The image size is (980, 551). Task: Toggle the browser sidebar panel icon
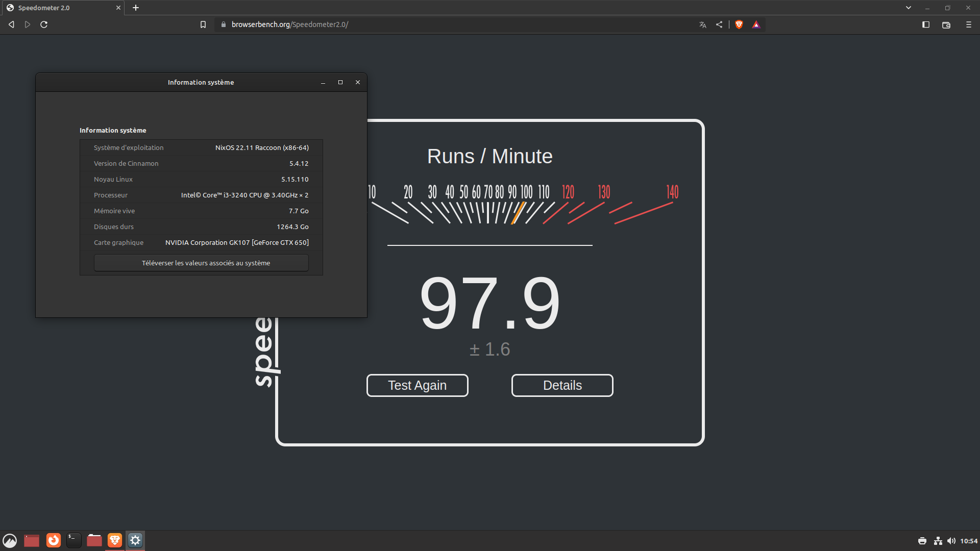(x=926, y=24)
